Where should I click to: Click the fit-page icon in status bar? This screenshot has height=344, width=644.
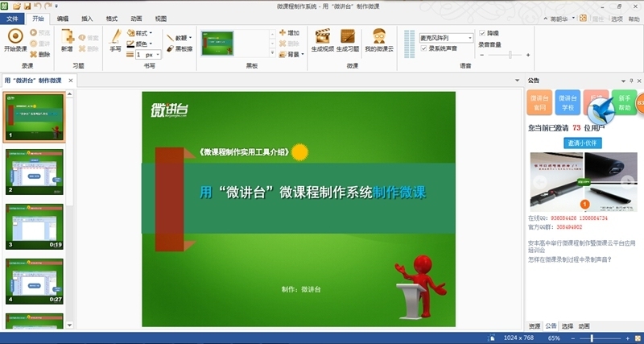pyautogui.click(x=491, y=338)
